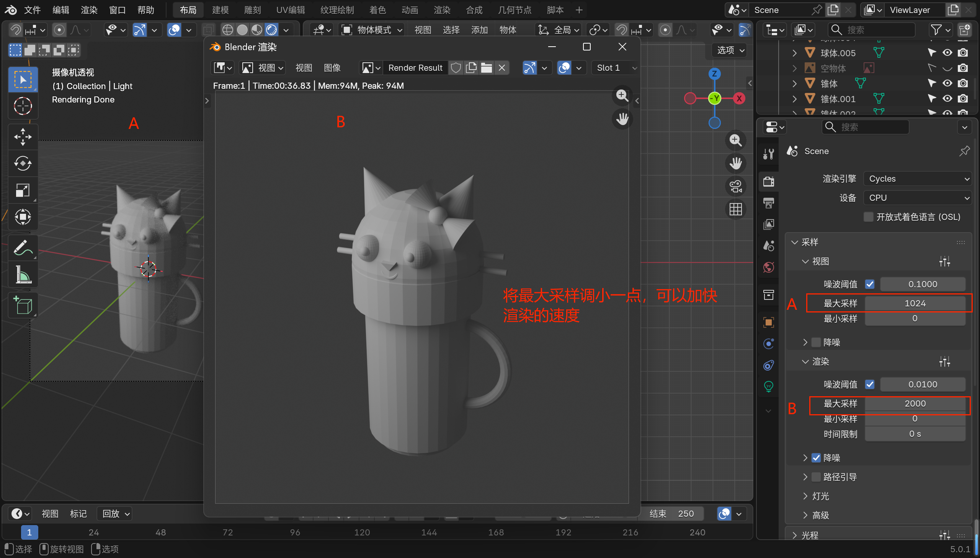Enable Open Shading Language (OSL) checkbox
980x558 pixels.
[868, 217]
